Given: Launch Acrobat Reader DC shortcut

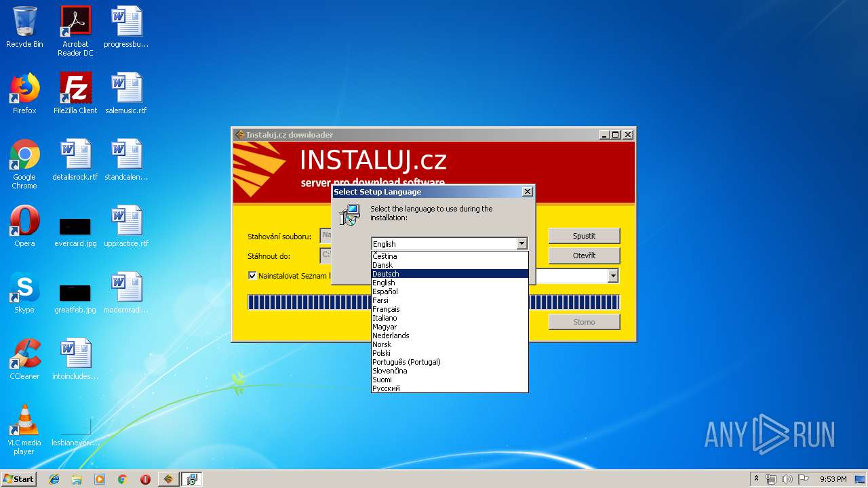Looking at the screenshot, I should coord(75,31).
